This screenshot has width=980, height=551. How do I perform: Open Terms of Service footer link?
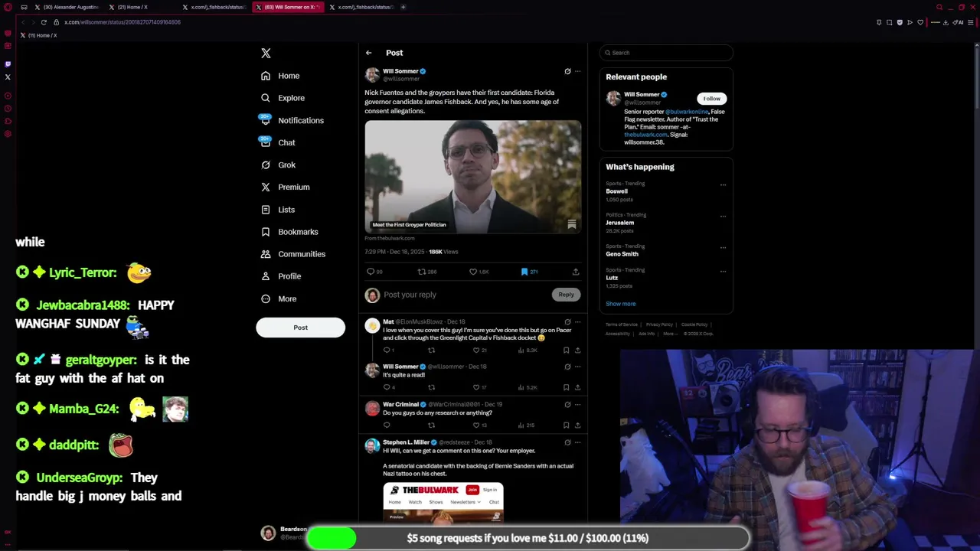[622, 324]
